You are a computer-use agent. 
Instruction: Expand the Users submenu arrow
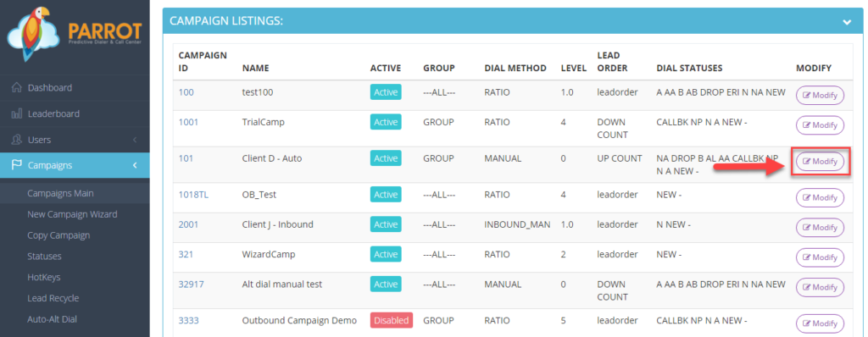click(135, 140)
